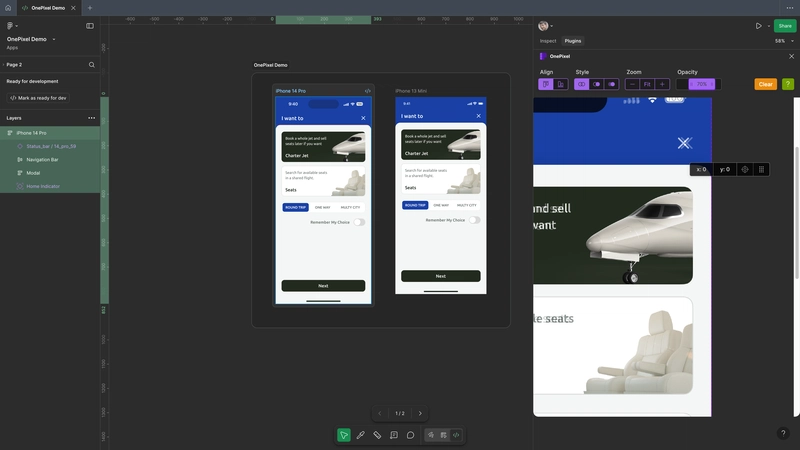
Task: Toggle the left sidebar panel icon
Action: [x=90, y=26]
